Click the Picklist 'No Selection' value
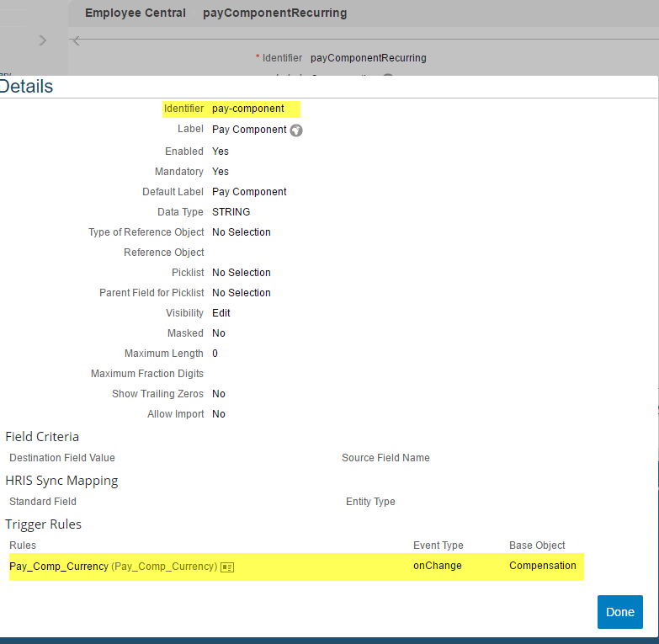659x644 pixels. 242,273
